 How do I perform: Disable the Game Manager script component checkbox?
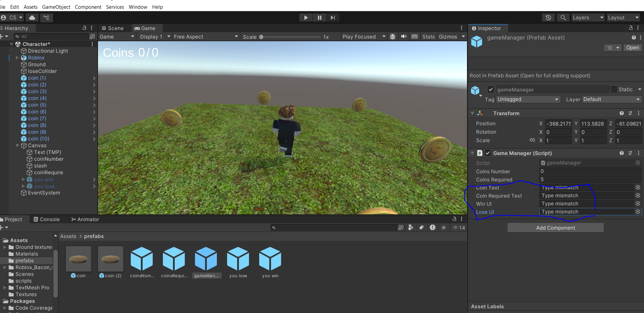488,153
